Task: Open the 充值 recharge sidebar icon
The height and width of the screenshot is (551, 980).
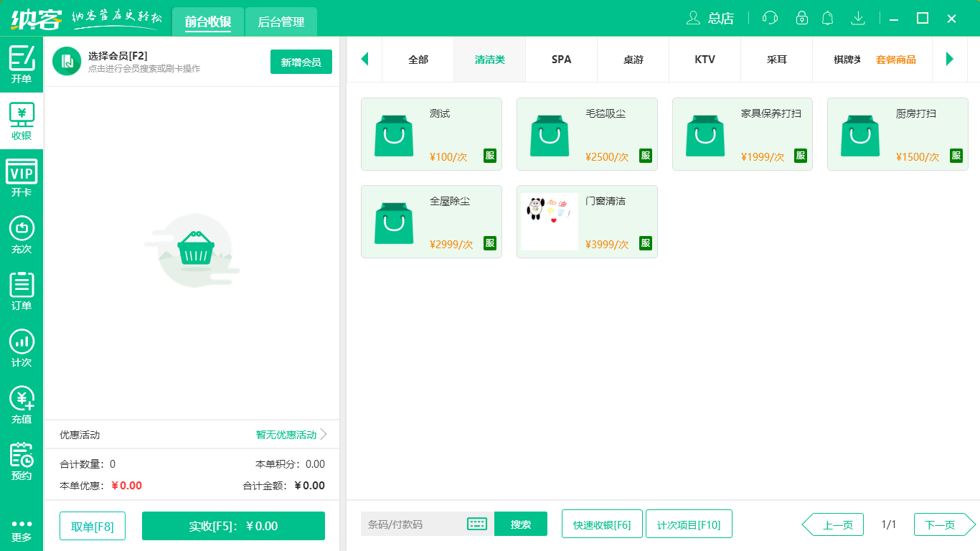Action: pos(22,405)
